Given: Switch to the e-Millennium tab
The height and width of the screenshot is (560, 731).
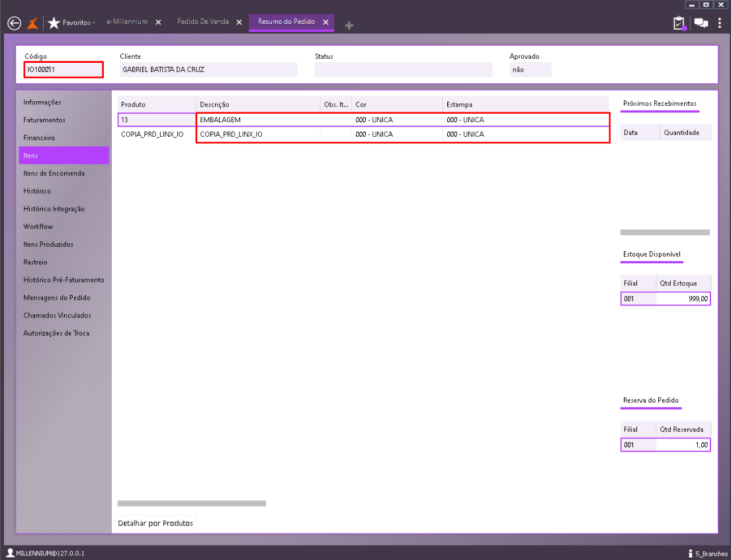Looking at the screenshot, I should pos(127,21).
